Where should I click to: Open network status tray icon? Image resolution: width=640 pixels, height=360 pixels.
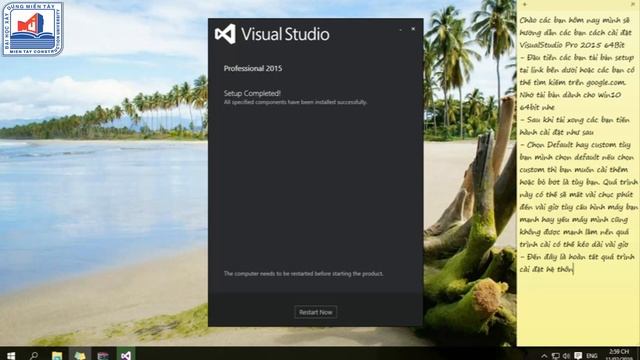(x=555, y=356)
